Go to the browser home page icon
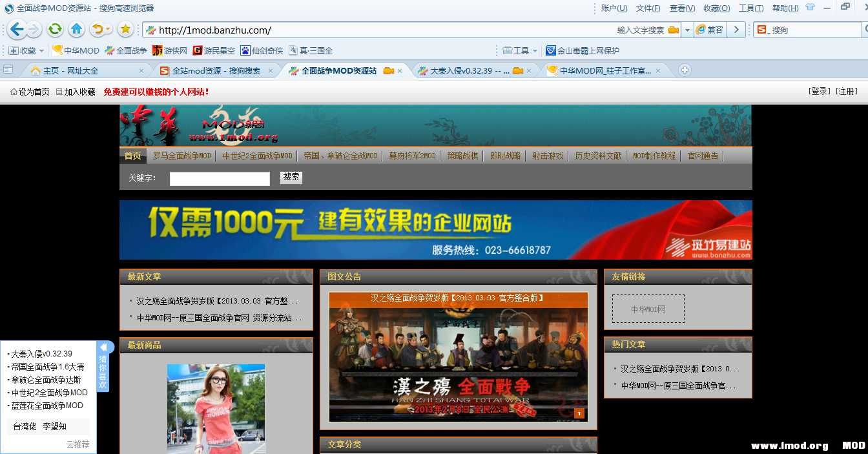Screen dimensions: 868x454 point(76,29)
